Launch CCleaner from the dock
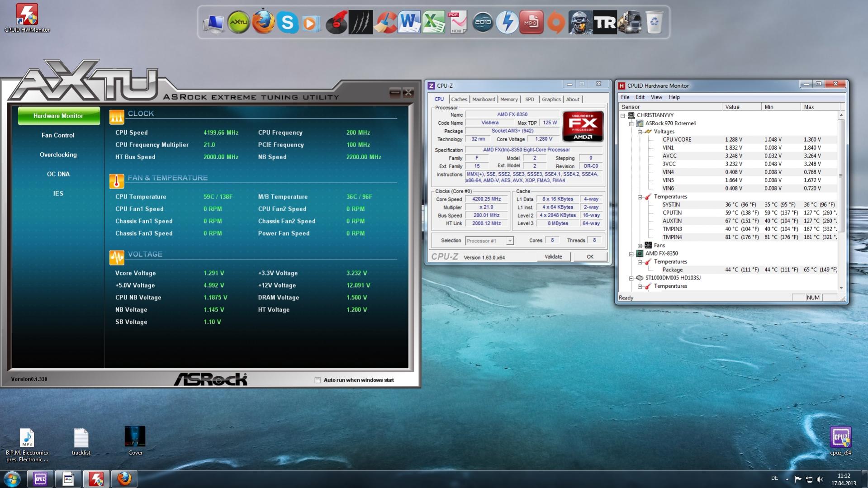The height and width of the screenshot is (488, 868). 385,22
